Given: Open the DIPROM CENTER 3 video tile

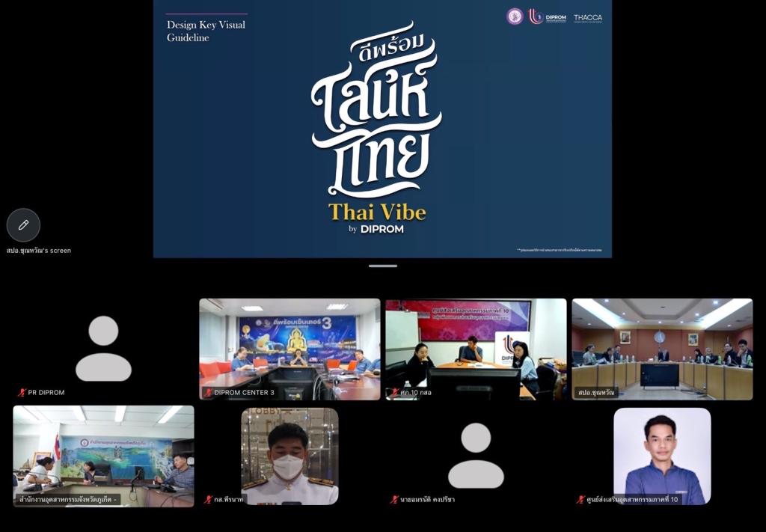Looking at the screenshot, I should (289, 349).
